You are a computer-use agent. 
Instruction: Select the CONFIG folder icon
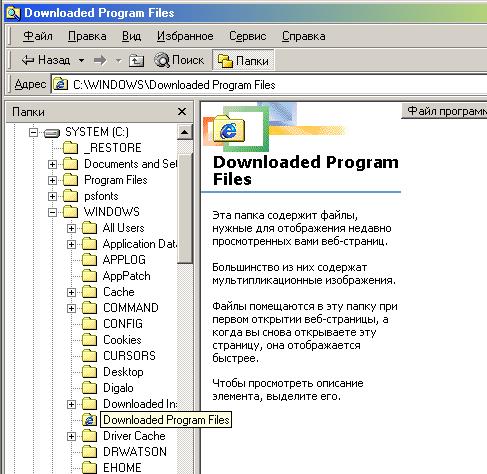click(89, 324)
